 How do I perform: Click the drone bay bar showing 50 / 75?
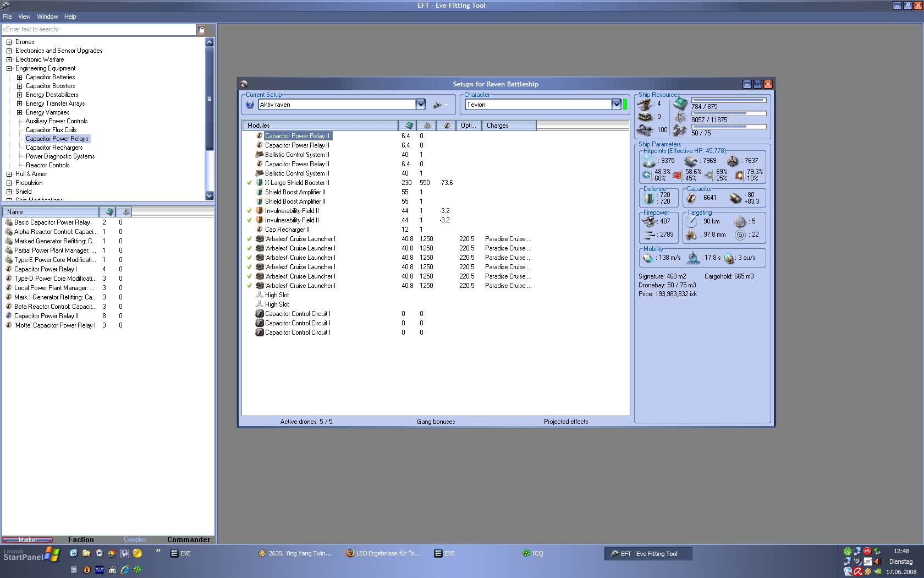coord(729,127)
